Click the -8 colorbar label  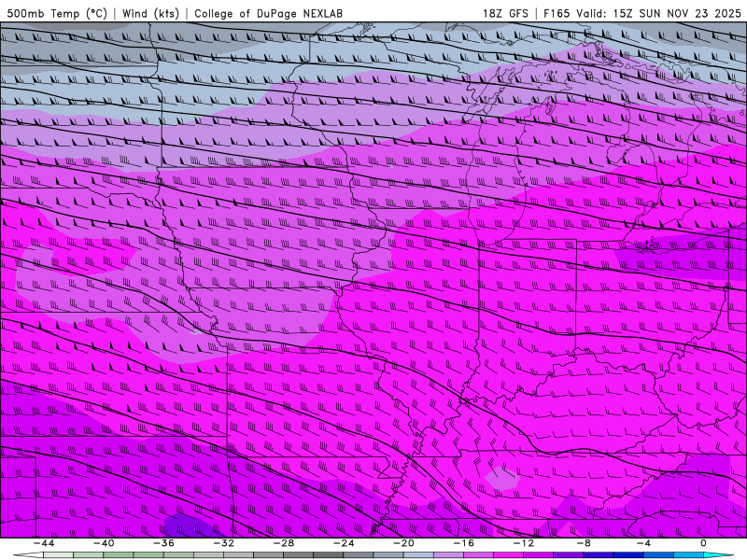coord(585,543)
